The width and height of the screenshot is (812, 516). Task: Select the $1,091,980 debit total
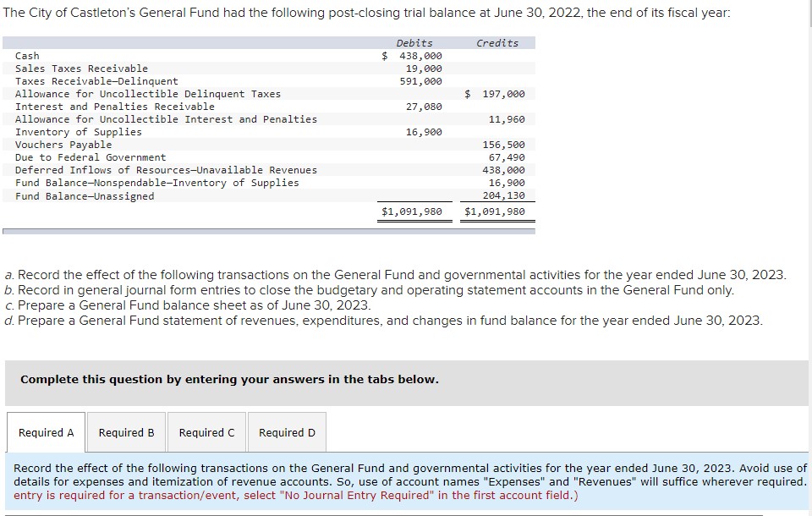412,211
